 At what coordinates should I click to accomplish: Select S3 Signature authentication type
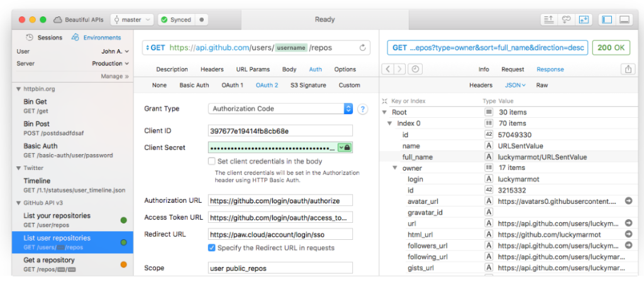[x=308, y=85]
